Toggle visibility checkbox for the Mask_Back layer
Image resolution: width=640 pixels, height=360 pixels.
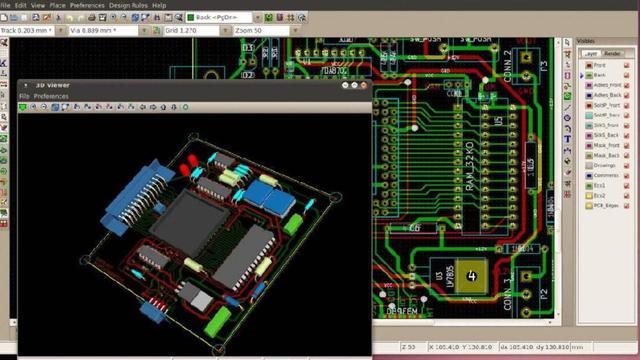[627, 156]
